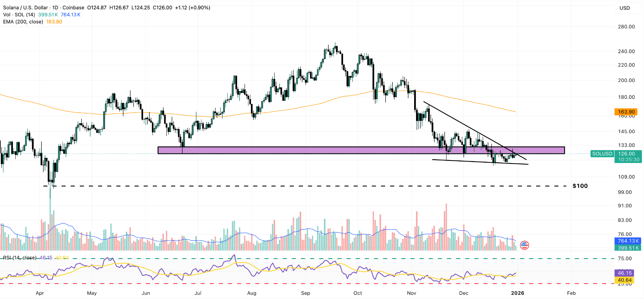Click the 240.00 price axis label

pyautogui.click(x=626, y=51)
